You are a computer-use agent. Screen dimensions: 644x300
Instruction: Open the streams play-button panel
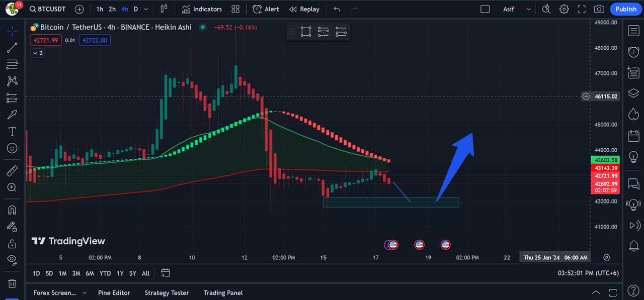[633, 225]
